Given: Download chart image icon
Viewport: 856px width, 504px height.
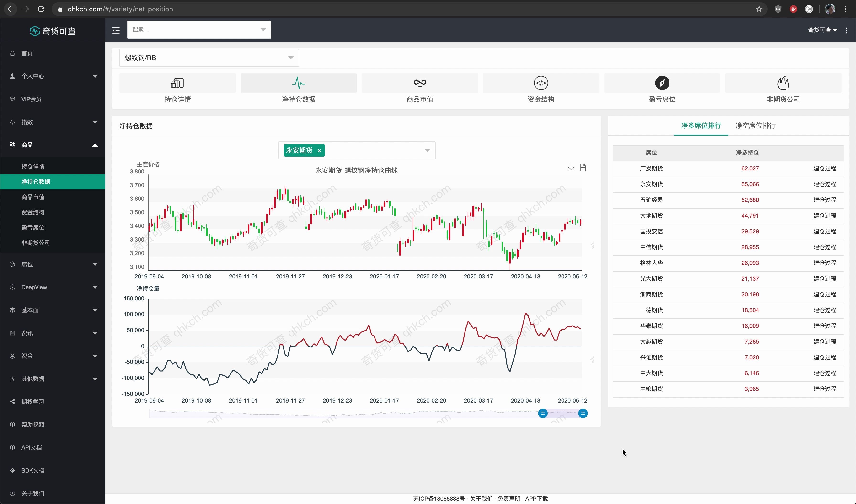Looking at the screenshot, I should [571, 168].
